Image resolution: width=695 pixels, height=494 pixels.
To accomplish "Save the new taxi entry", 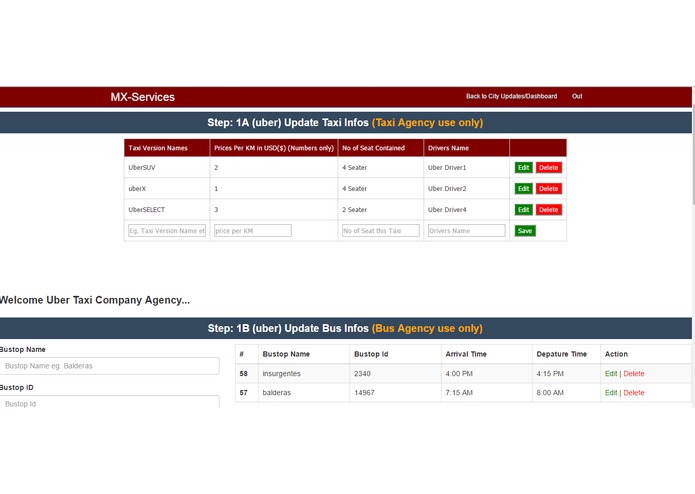I will click(x=525, y=231).
